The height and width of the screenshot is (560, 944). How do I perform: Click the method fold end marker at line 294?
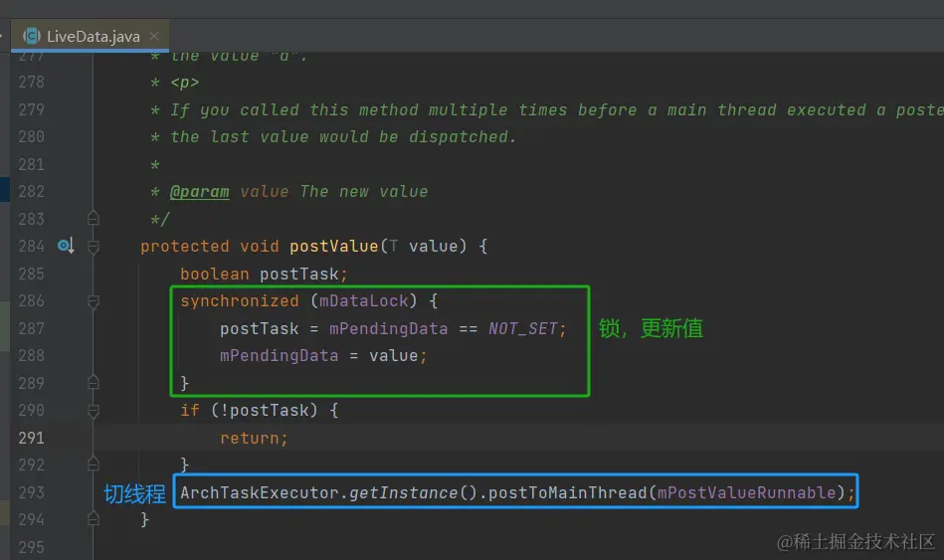[94, 518]
